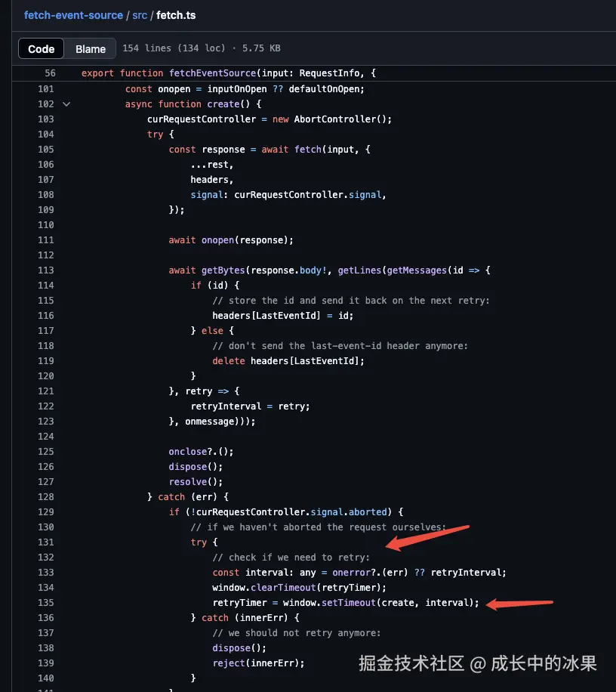
Task: Click 'headers[LastEventId] = id;' on line 116
Action: [282, 316]
